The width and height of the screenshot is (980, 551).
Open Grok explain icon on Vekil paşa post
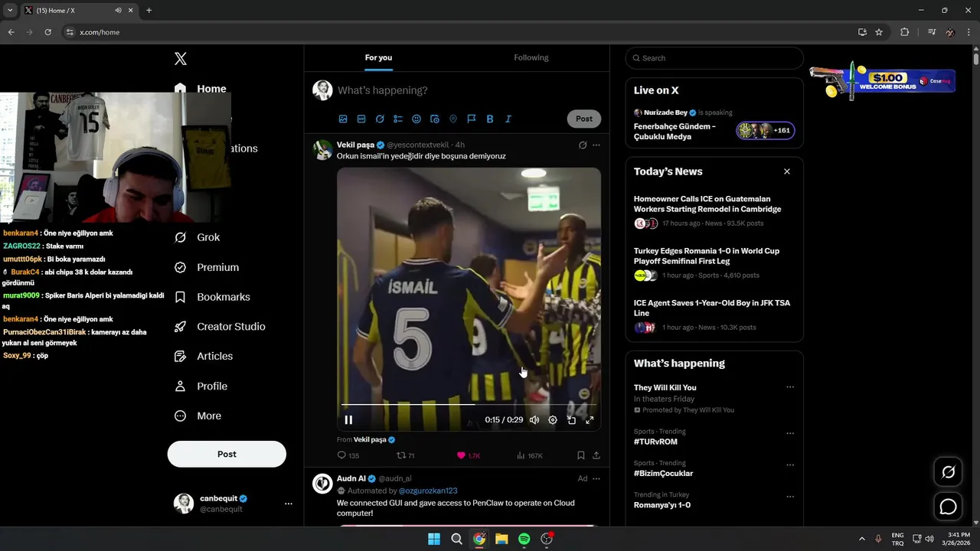[x=583, y=145]
